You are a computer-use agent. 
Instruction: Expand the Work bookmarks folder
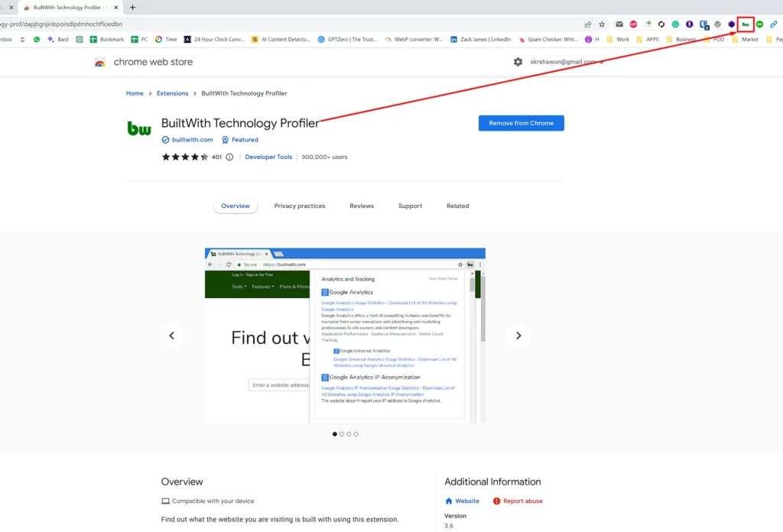point(618,39)
